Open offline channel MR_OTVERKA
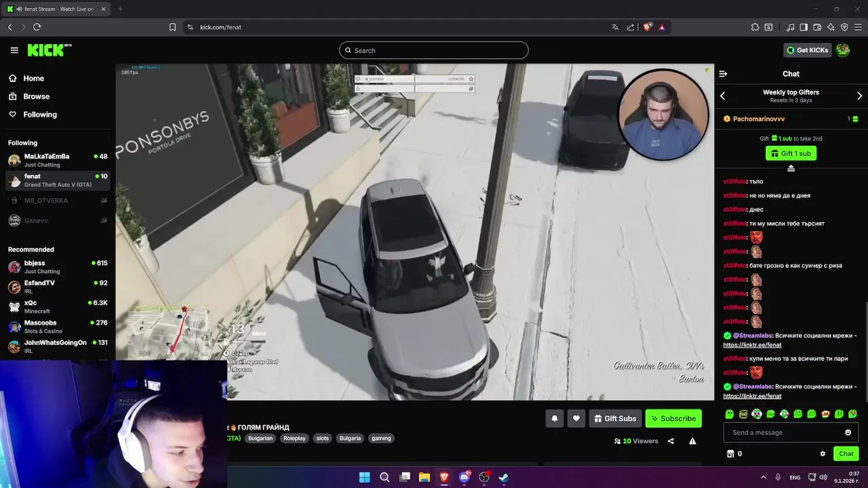The height and width of the screenshot is (488, 868). coord(58,201)
